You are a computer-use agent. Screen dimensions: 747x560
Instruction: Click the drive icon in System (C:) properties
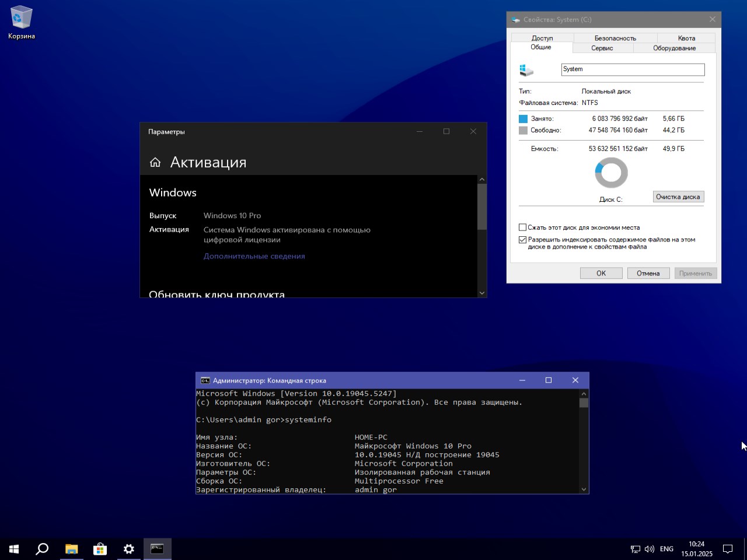(526, 70)
